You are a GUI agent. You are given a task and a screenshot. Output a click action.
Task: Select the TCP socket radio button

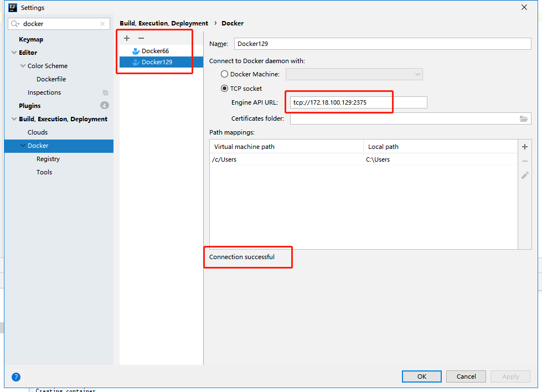(224, 89)
